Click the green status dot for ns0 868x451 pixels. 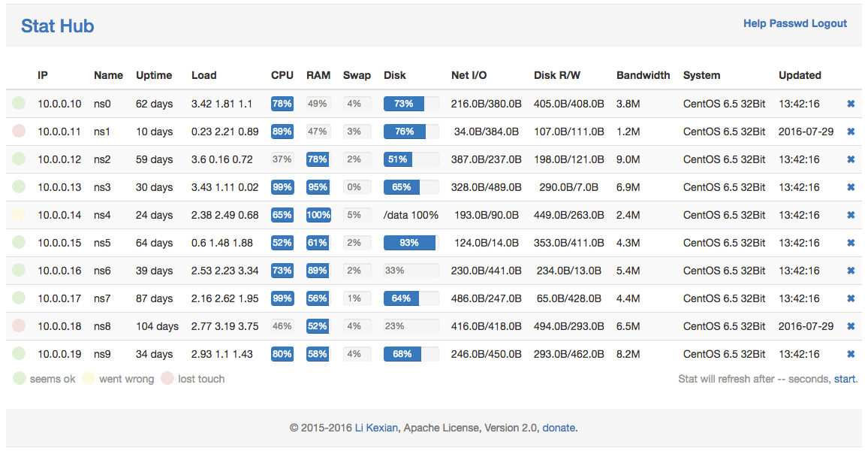20,103
